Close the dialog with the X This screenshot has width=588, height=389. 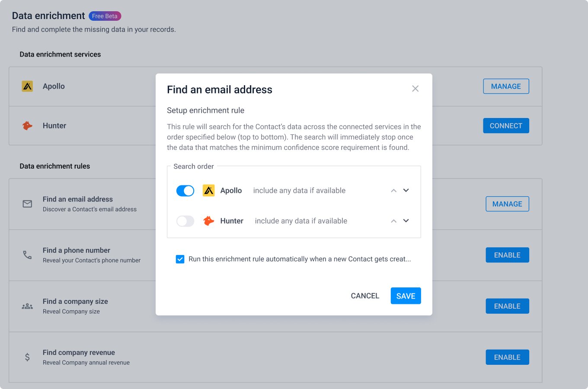415,89
